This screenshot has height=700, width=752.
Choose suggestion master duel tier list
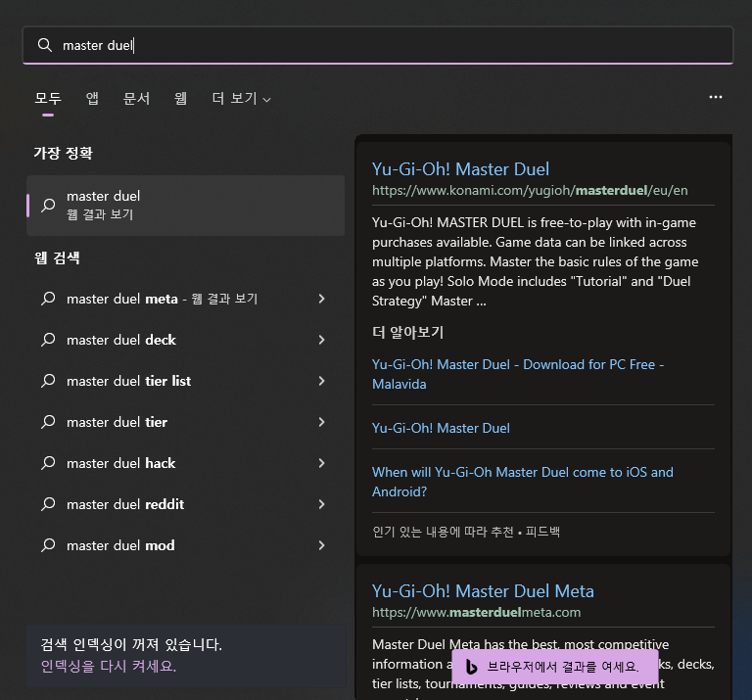coord(186,381)
